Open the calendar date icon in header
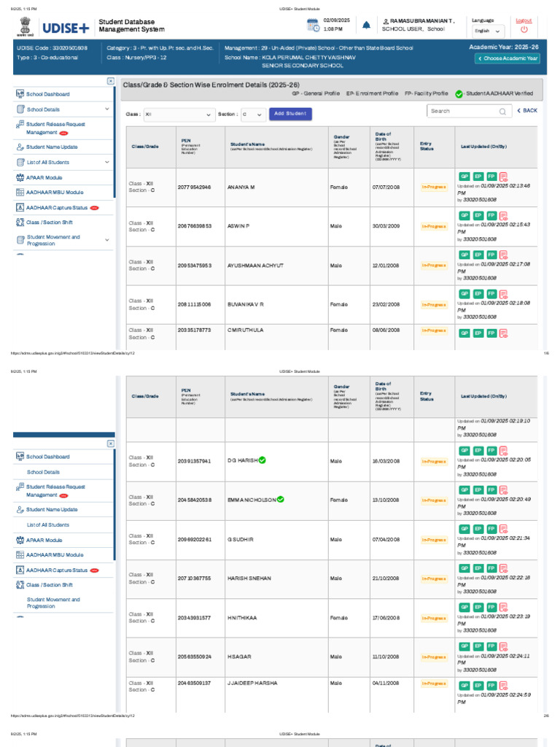560x747 pixels. pyautogui.click(x=313, y=26)
